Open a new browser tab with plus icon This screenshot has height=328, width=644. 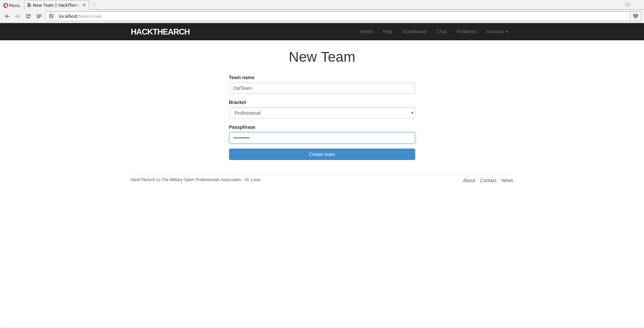pos(94,5)
